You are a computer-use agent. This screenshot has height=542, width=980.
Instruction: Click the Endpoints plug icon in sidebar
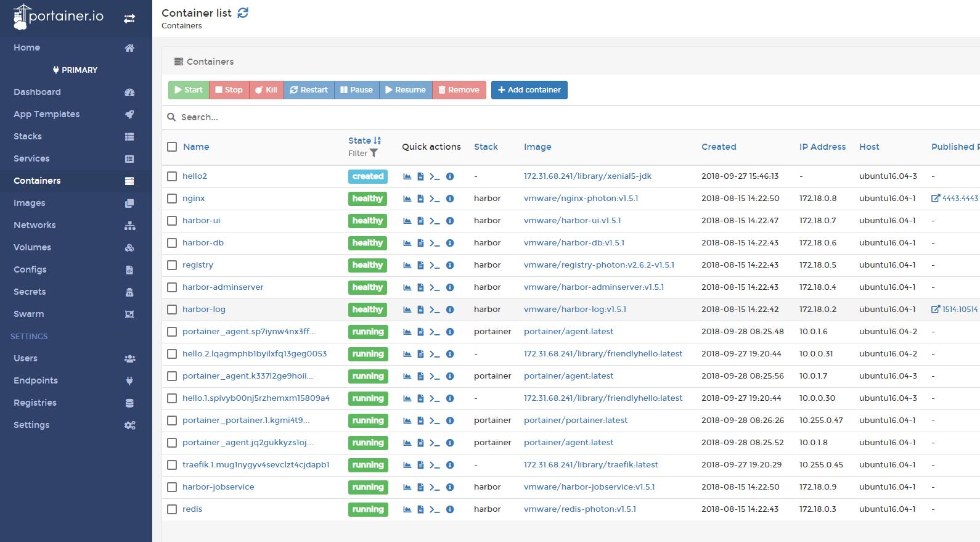coord(129,381)
